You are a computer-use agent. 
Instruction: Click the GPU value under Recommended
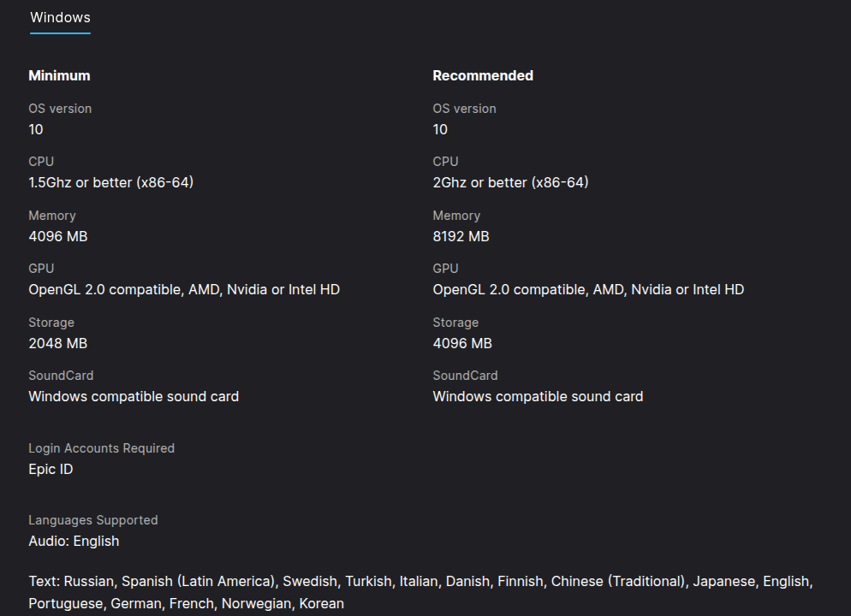pos(588,289)
